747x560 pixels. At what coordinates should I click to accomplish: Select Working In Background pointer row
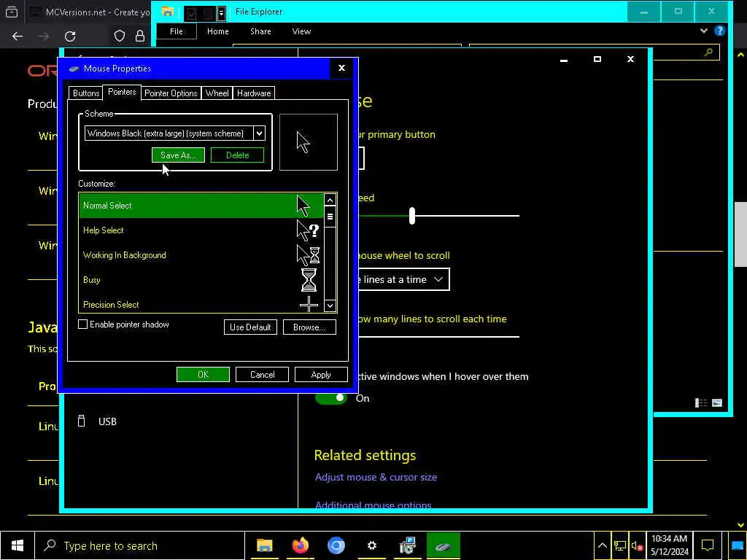point(201,255)
